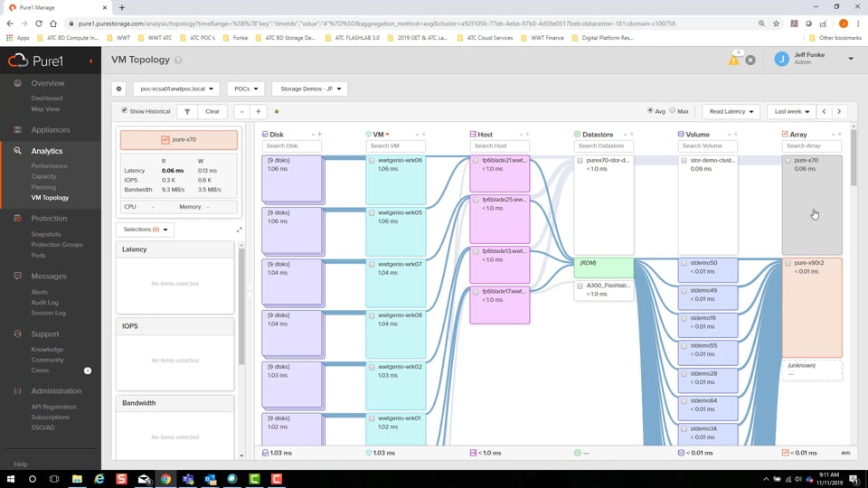Check the wwtgenio-wrk06 VM checkbox
Viewport: 868px width, 488px height.
click(372, 161)
